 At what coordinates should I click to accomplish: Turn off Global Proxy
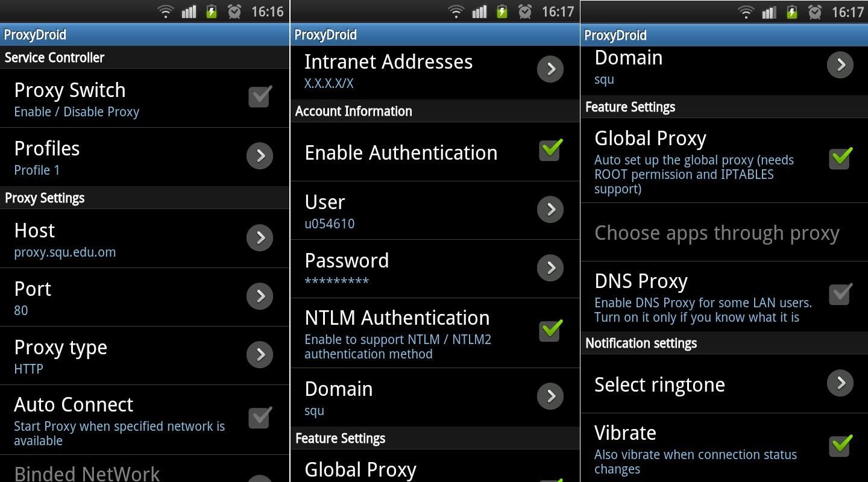[840, 158]
